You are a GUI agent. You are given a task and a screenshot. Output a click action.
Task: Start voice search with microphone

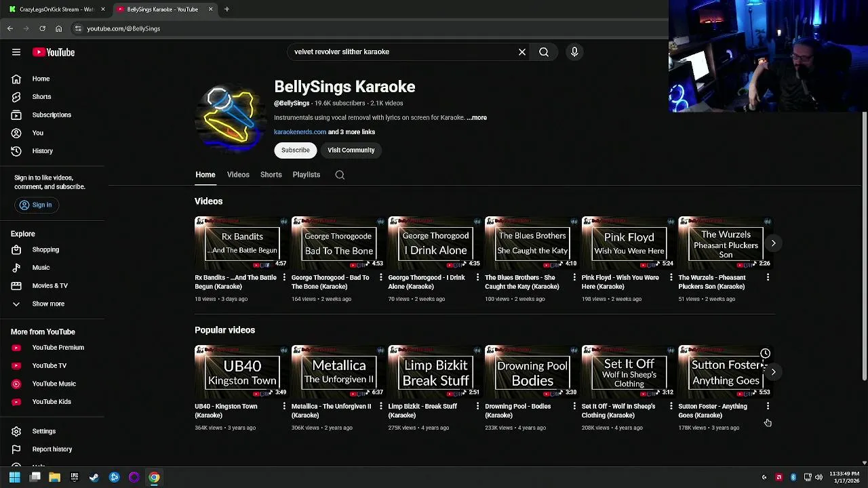(574, 52)
